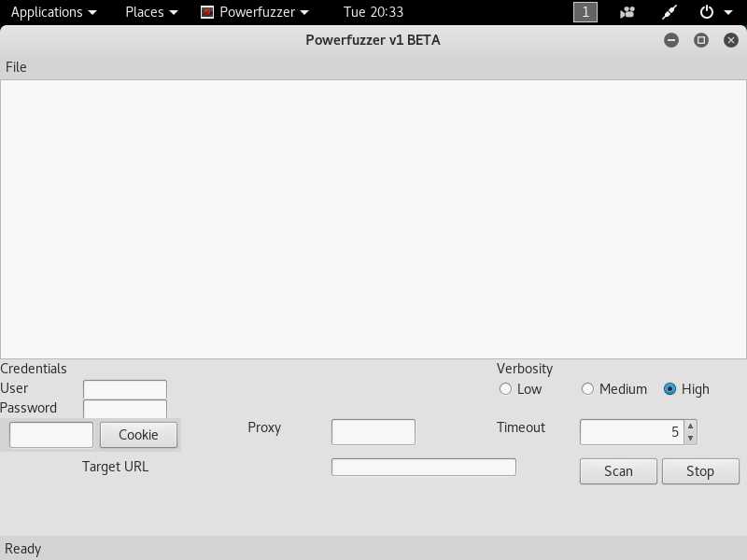Viewport: 747px width, 560px height.
Task: Click inside the large scan output area
Action: [x=373, y=219]
